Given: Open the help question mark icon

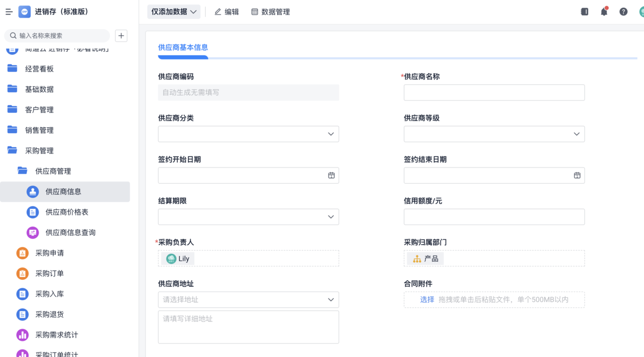Looking at the screenshot, I should [623, 12].
